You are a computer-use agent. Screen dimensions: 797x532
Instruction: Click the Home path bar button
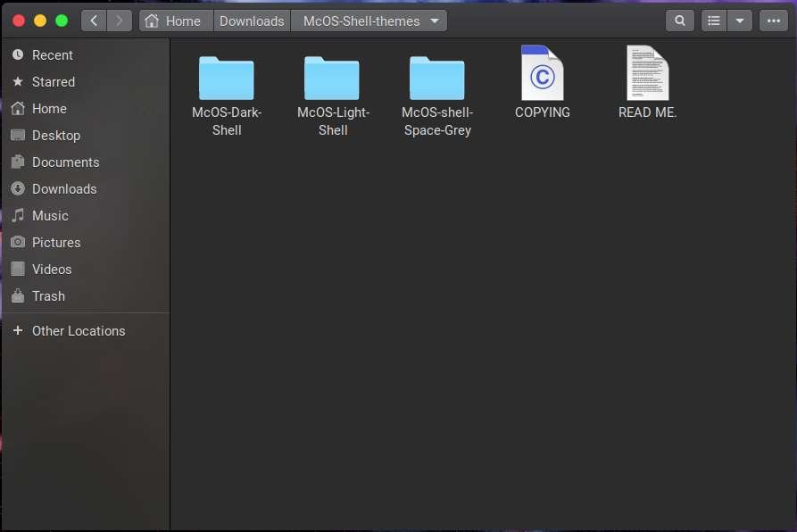point(176,21)
